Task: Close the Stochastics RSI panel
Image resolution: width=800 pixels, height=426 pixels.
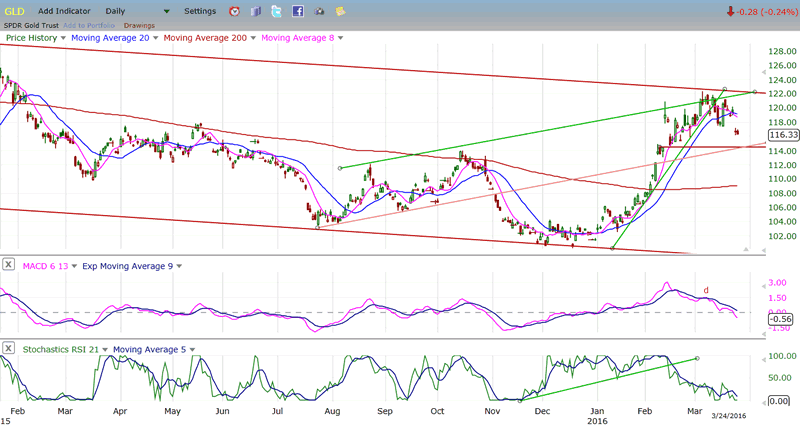Action: (x=8, y=348)
